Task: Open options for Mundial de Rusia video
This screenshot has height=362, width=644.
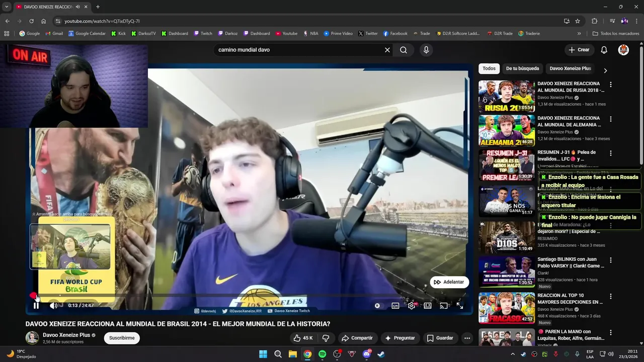Action: (x=611, y=85)
